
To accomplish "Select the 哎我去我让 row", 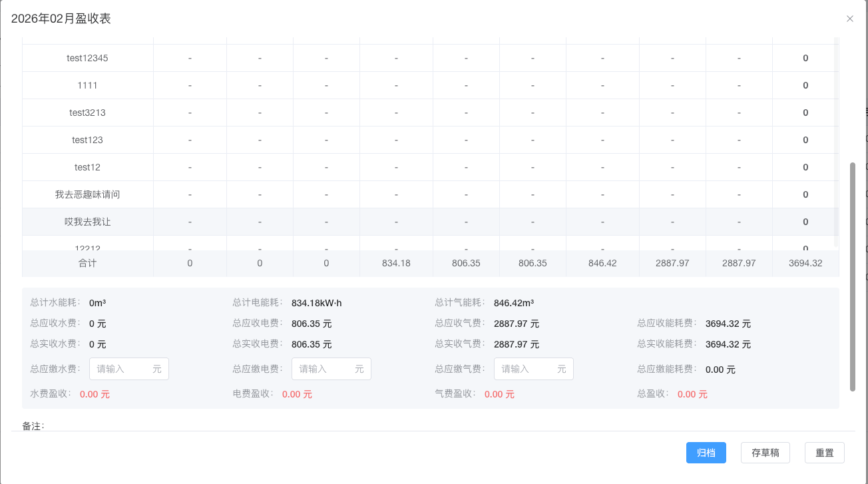I will (431, 222).
